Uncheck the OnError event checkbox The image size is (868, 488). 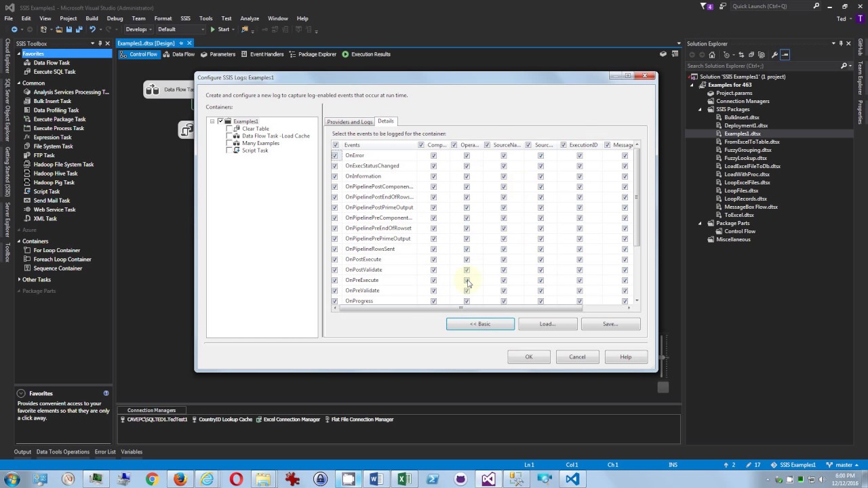coord(335,155)
